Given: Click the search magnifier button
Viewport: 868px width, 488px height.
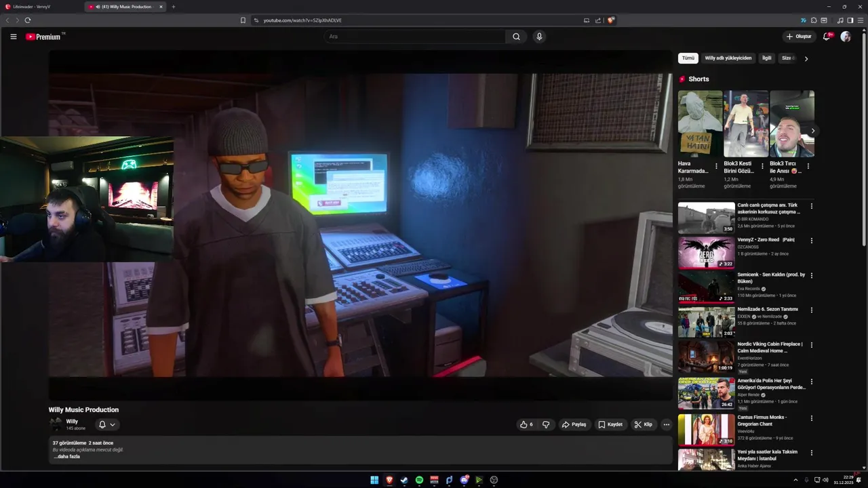Looking at the screenshot, I should (516, 37).
